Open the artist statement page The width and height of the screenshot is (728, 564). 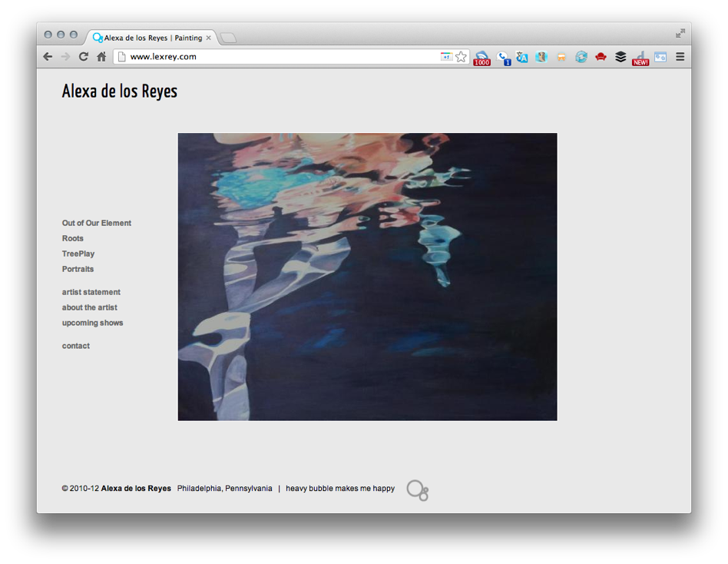pos(91,292)
